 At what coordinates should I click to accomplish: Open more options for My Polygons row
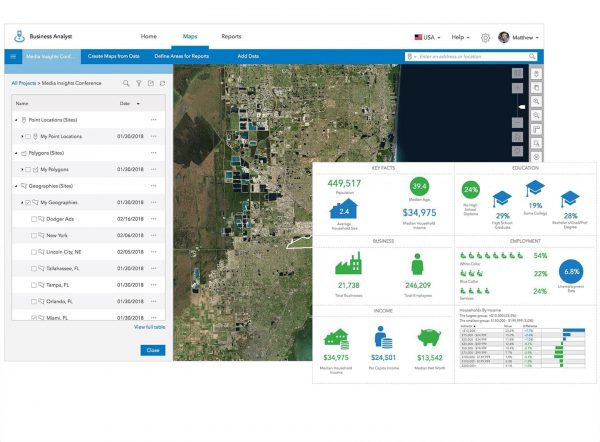pyautogui.click(x=153, y=169)
